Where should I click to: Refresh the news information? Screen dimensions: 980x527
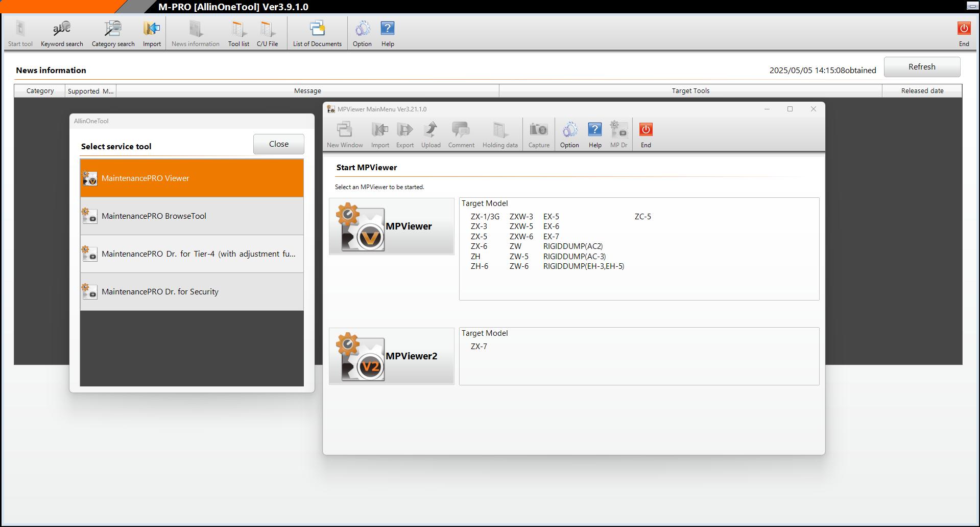tap(922, 67)
